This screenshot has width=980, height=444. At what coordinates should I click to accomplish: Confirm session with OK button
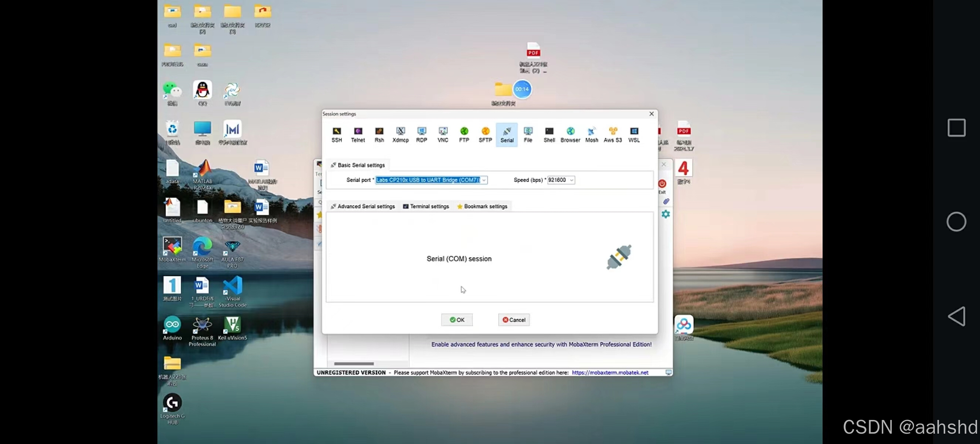tap(456, 320)
